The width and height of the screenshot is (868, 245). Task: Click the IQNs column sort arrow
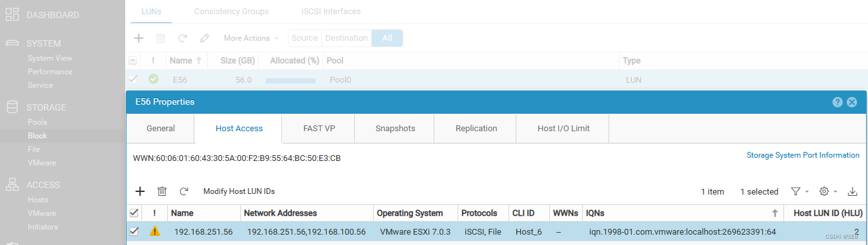pos(774,213)
